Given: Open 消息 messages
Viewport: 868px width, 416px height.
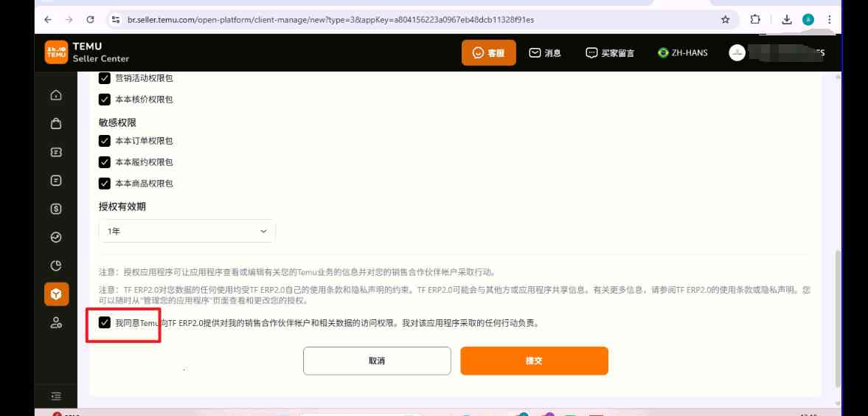Looking at the screenshot, I should coord(545,53).
